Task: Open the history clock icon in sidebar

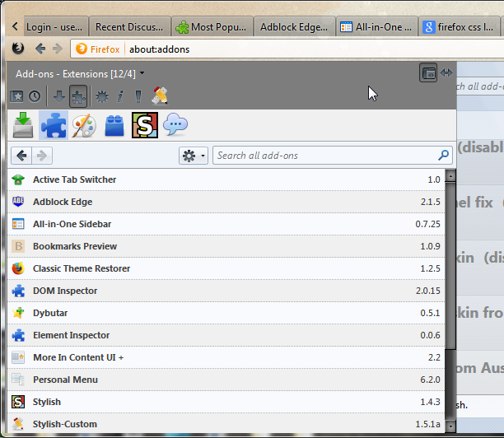Action: click(35, 96)
